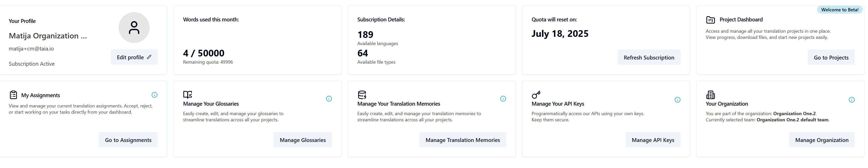Click the My Assignments clipboard icon
The width and height of the screenshot is (868, 168).
[x=13, y=95]
